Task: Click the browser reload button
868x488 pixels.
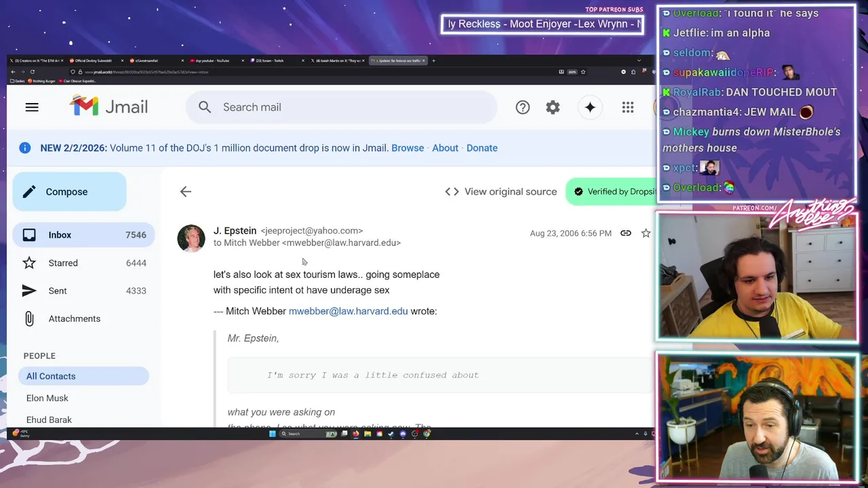Action: click(x=32, y=72)
